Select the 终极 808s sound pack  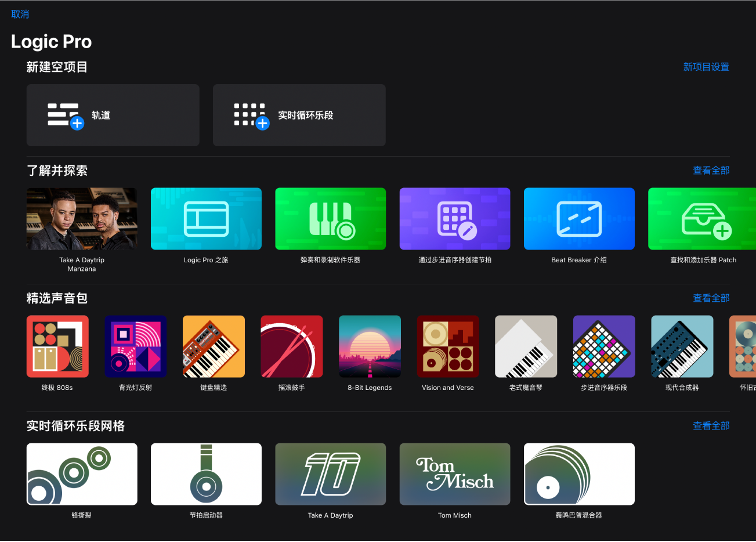point(57,346)
